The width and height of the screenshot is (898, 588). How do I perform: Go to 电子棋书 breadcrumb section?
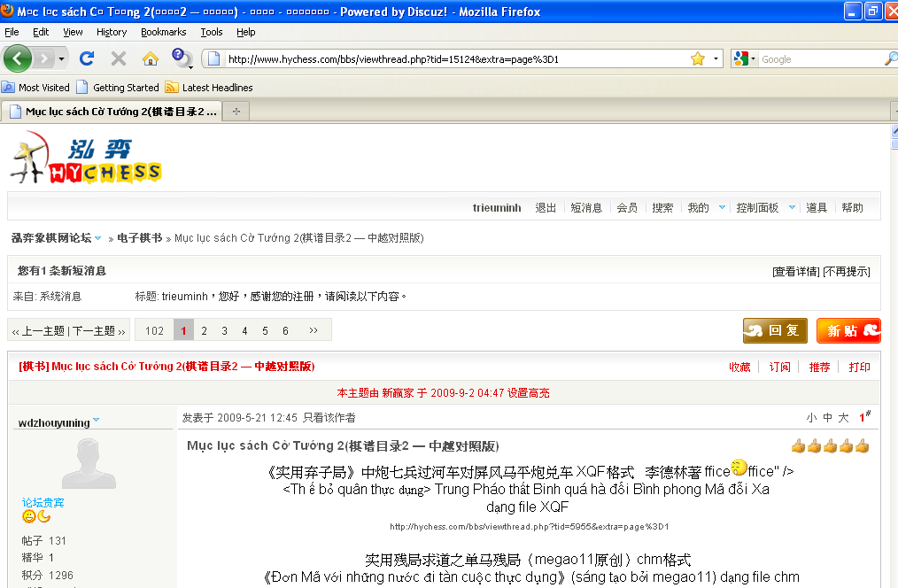click(140, 238)
